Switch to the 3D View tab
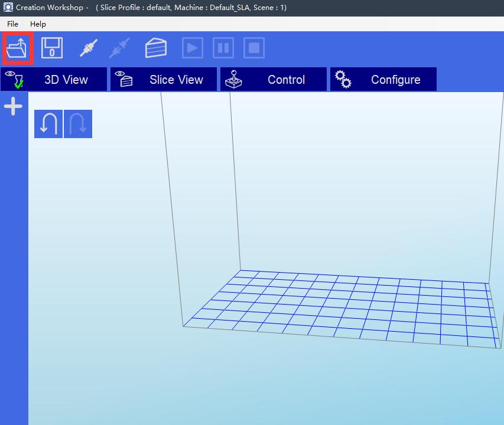Image resolution: width=504 pixels, height=425 pixels. (54, 80)
